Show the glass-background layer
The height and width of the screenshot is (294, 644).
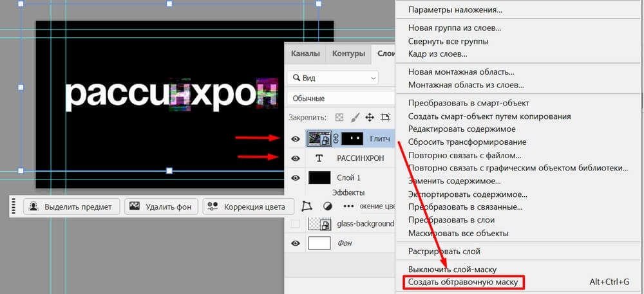coord(296,223)
